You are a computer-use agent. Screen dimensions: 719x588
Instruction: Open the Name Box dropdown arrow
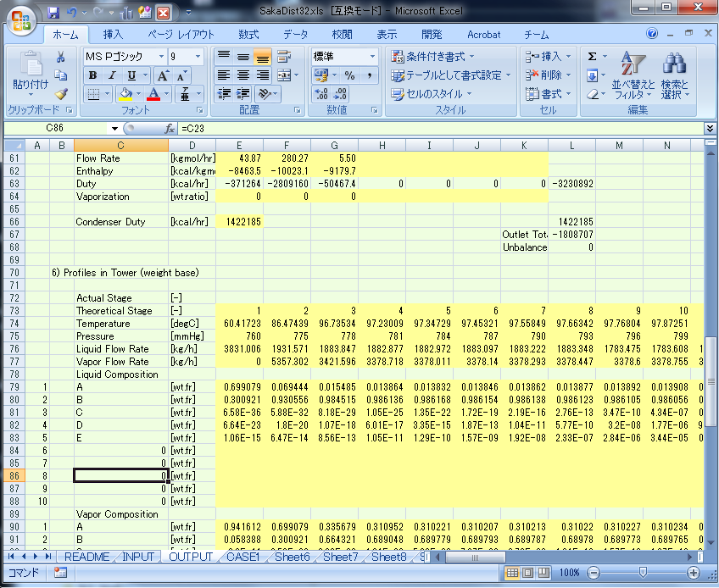click(x=115, y=128)
